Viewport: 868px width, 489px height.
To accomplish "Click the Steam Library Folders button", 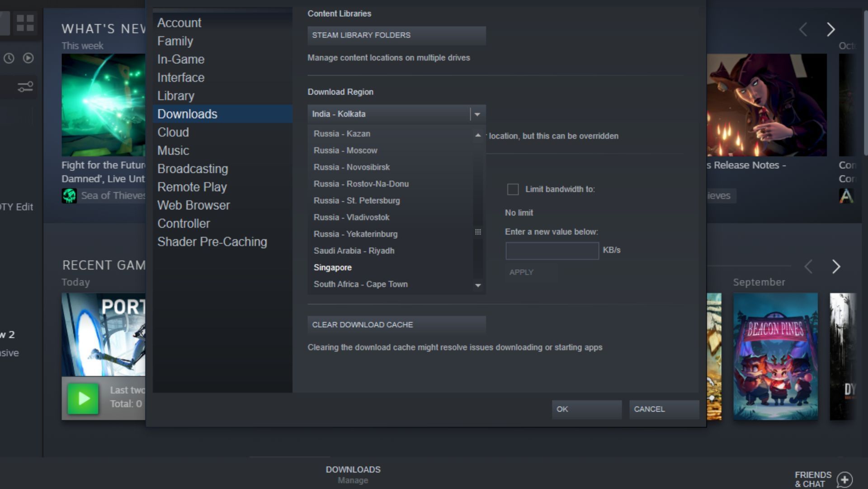I will (x=396, y=35).
